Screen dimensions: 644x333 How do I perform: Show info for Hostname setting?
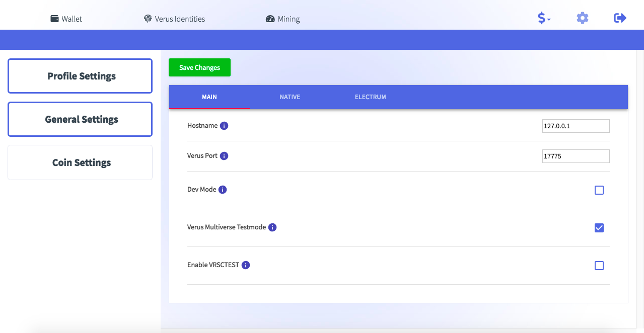click(224, 126)
